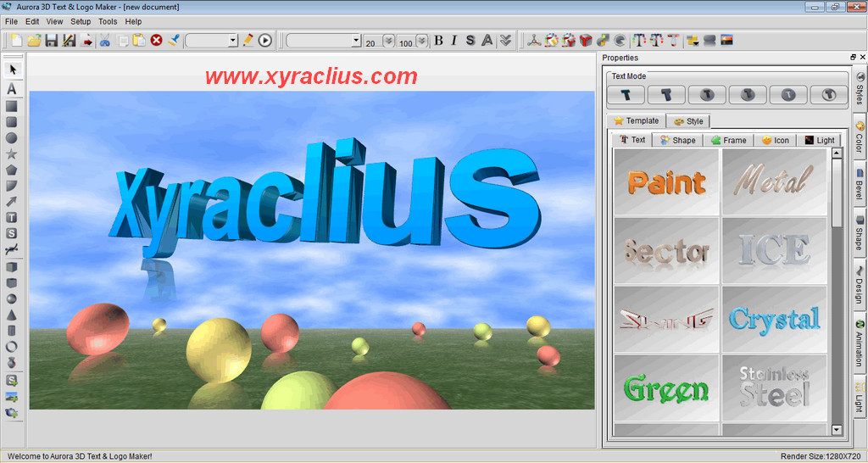Screen dimensions: 868x463
Task: Click the pencil edit icon
Action: (x=248, y=41)
